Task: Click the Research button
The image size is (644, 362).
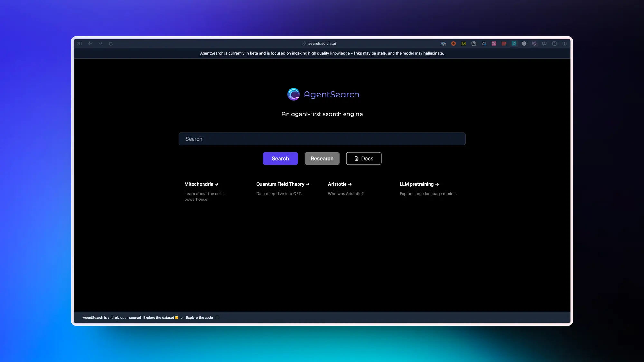Action: pyautogui.click(x=322, y=158)
